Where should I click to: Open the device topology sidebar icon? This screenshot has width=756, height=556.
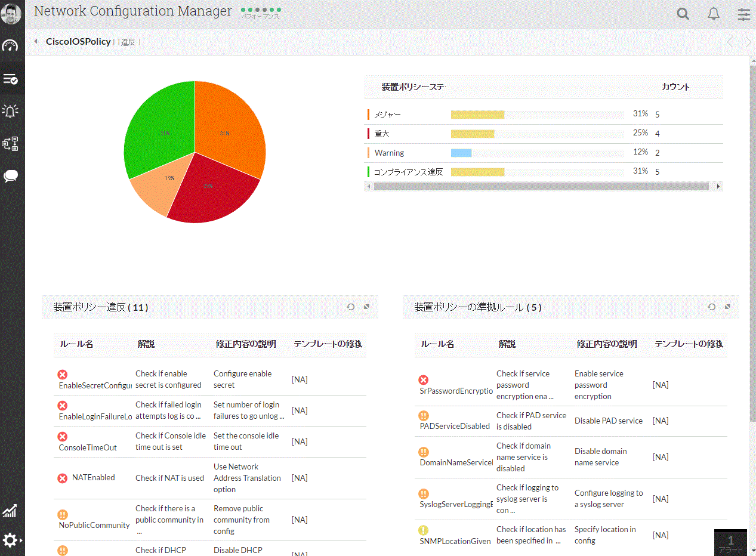point(11,144)
